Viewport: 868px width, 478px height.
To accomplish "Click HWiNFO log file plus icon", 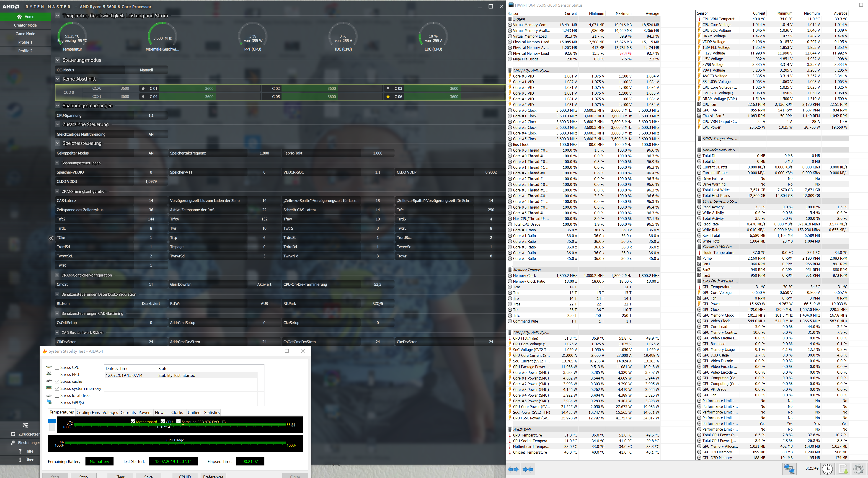I will click(x=843, y=469).
